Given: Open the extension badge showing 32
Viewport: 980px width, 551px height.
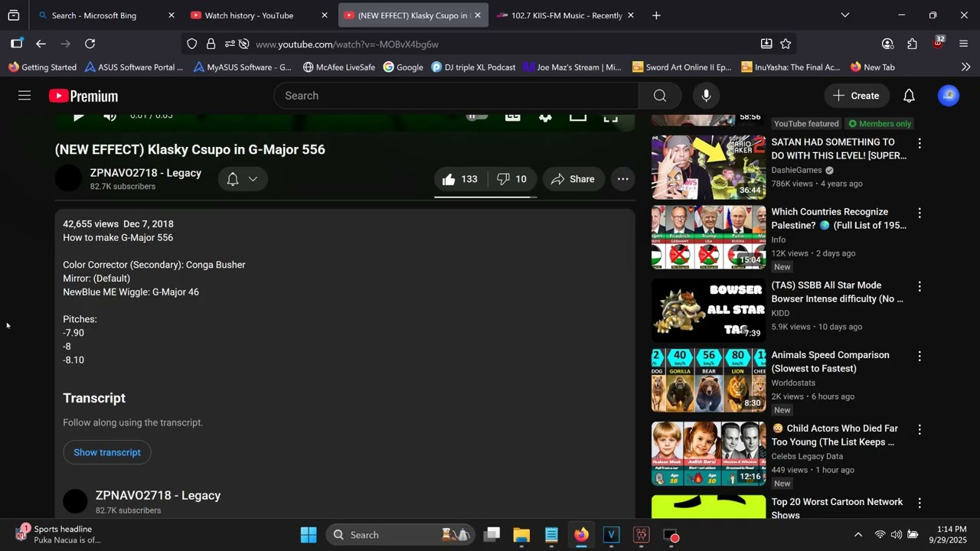Looking at the screenshot, I should [x=939, y=43].
